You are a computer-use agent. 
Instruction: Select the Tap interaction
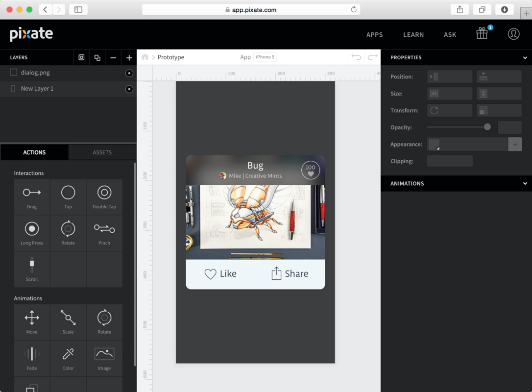click(x=68, y=197)
